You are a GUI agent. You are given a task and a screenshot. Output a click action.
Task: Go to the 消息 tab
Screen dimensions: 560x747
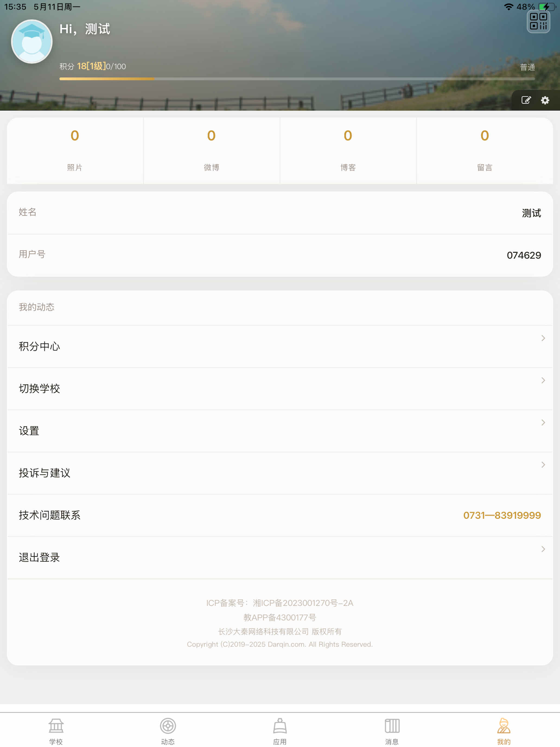coord(392,731)
